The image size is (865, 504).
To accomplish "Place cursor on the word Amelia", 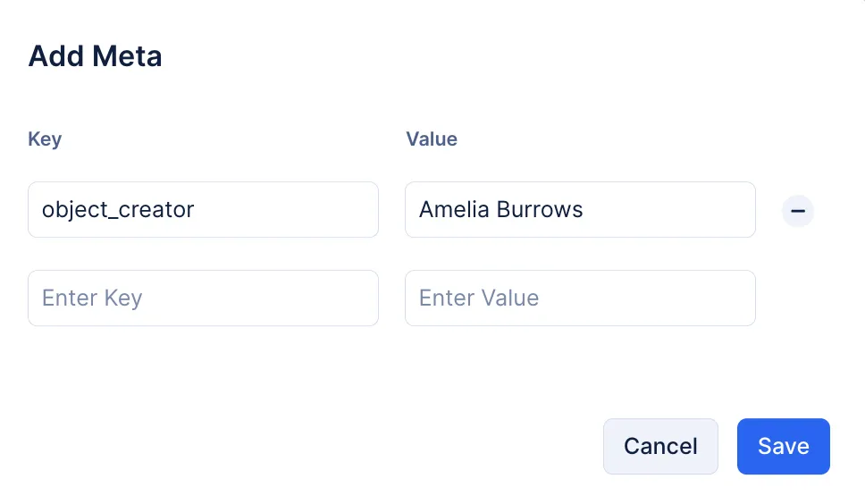I will (454, 209).
